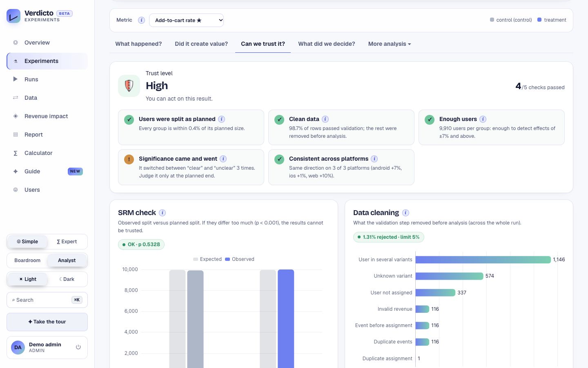Click the DA avatar icon
The height and width of the screenshot is (368, 588).
pyautogui.click(x=18, y=348)
